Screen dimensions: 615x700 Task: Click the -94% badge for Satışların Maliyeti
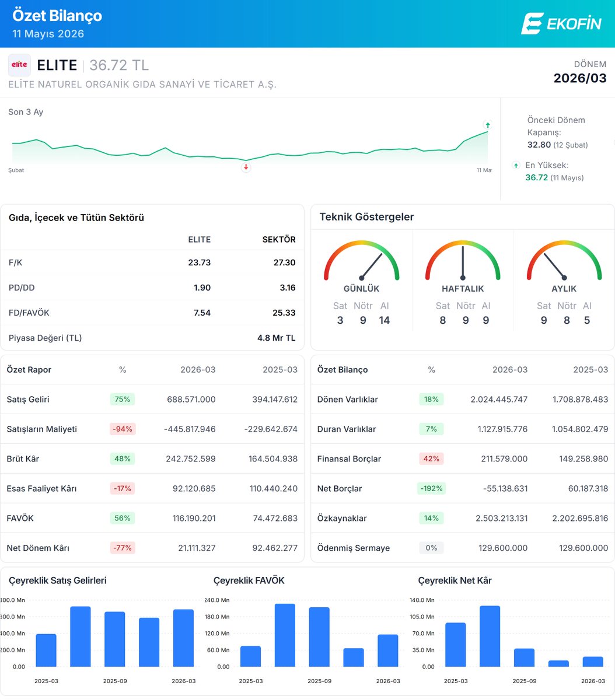click(x=123, y=429)
